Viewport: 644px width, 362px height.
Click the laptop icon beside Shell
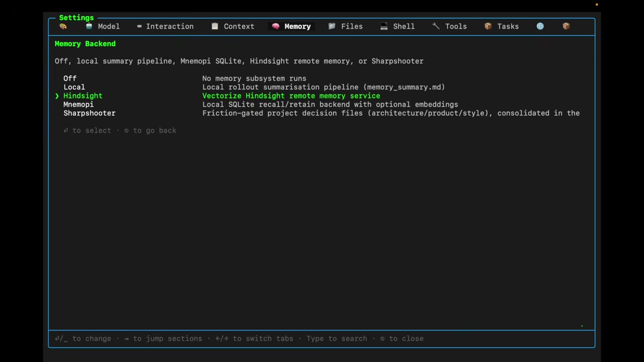click(384, 26)
